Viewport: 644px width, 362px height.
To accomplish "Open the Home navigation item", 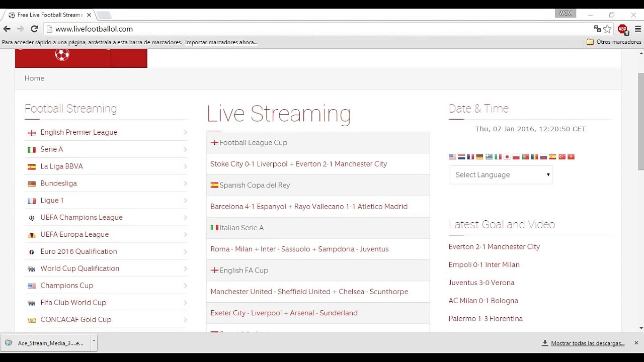I will click(x=34, y=78).
